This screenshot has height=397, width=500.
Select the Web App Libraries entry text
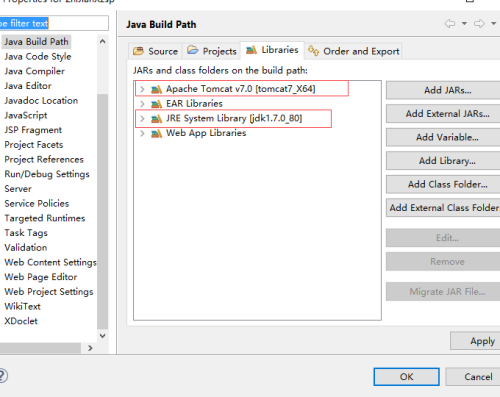[206, 133]
